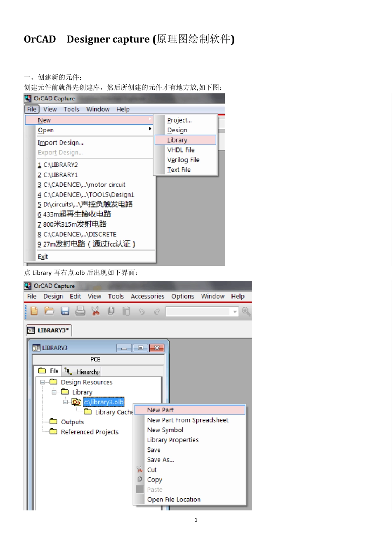Open the Design menu in lower window
392x555 pixels.
click(53, 296)
